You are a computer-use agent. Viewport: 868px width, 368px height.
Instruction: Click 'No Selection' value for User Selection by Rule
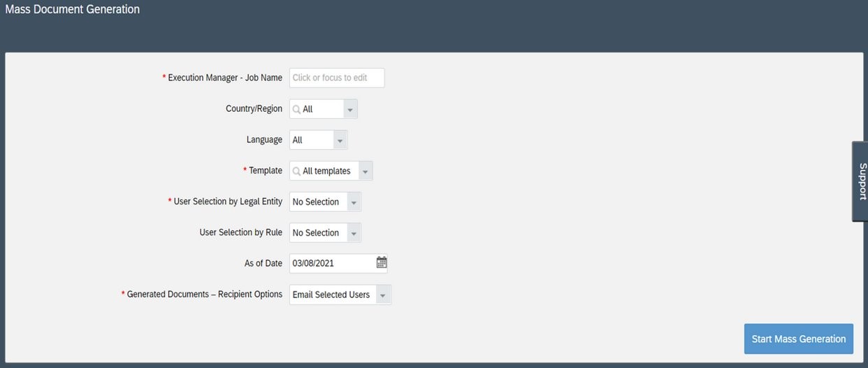click(316, 233)
